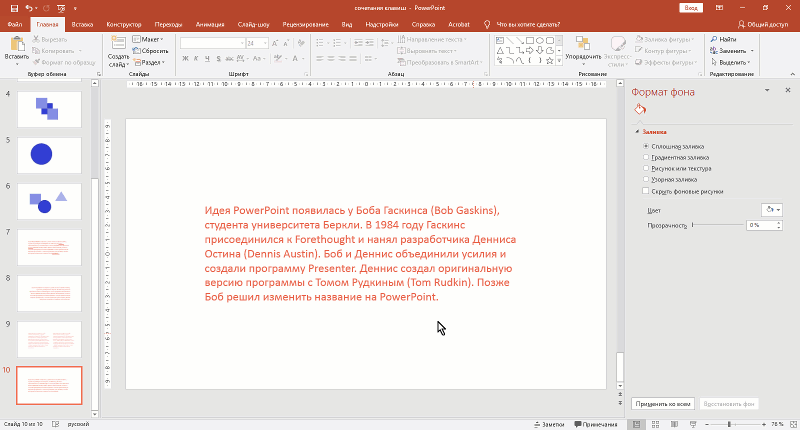Toggle bold Ж formatting button
This screenshot has width=800, height=430.
click(x=185, y=59)
